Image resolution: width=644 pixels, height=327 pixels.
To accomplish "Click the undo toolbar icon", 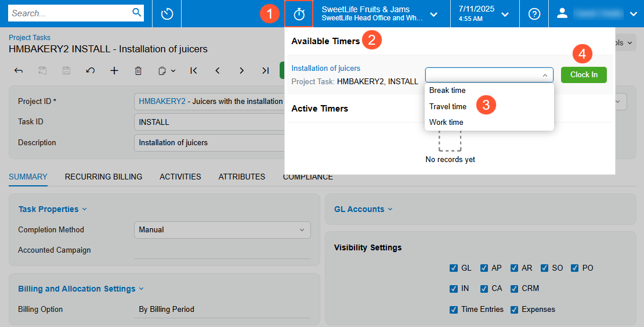I will click(x=90, y=70).
